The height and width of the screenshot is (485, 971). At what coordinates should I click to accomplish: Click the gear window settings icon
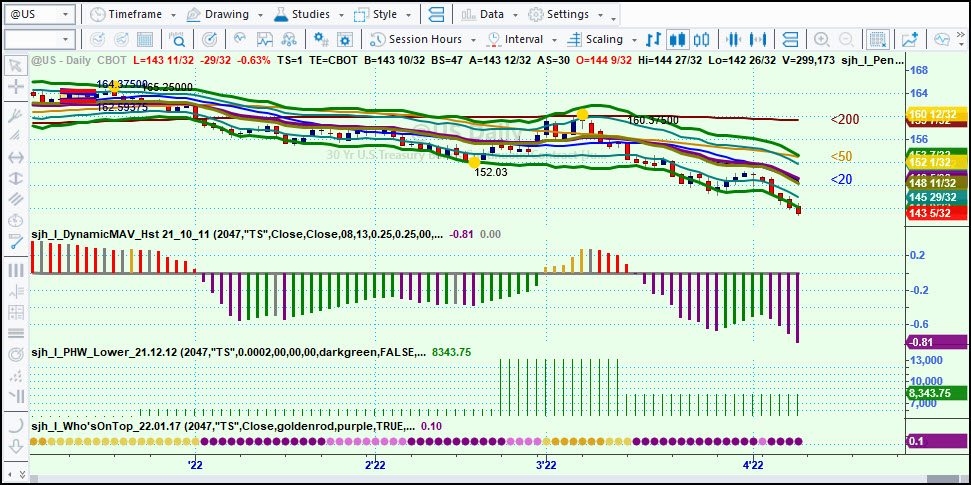point(345,40)
